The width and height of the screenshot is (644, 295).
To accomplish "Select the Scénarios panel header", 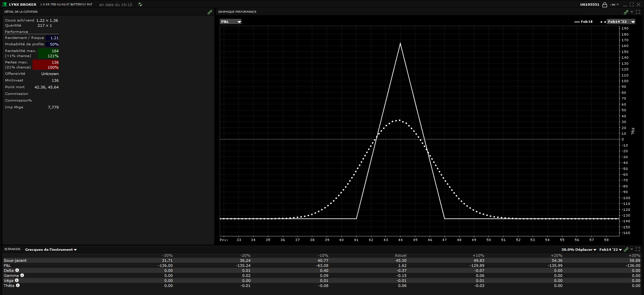I will tap(12, 249).
